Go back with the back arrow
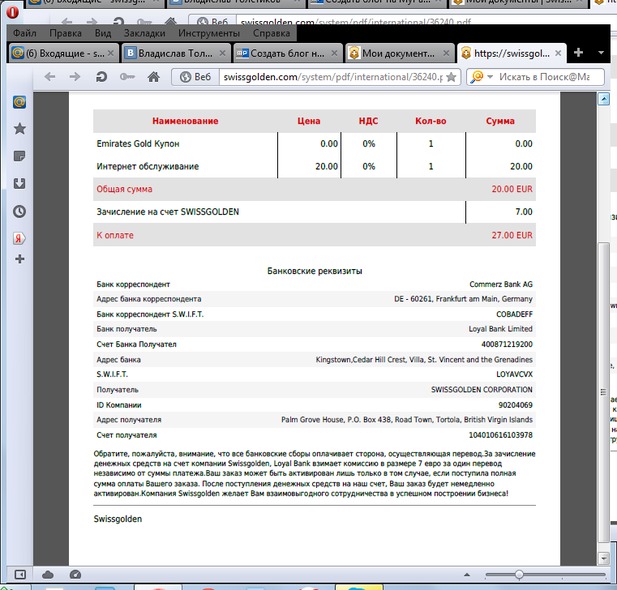Image resolution: width=617 pixels, height=590 pixels. pos(50,76)
